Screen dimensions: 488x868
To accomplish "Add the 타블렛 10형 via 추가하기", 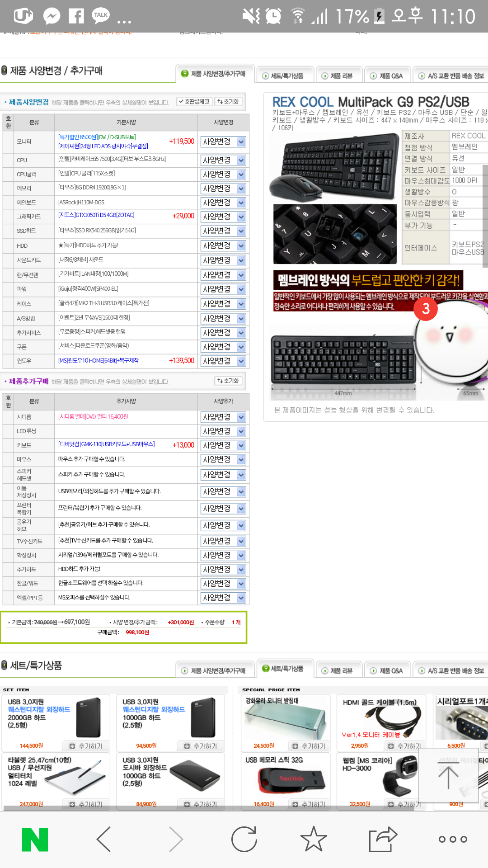I will point(86,804).
